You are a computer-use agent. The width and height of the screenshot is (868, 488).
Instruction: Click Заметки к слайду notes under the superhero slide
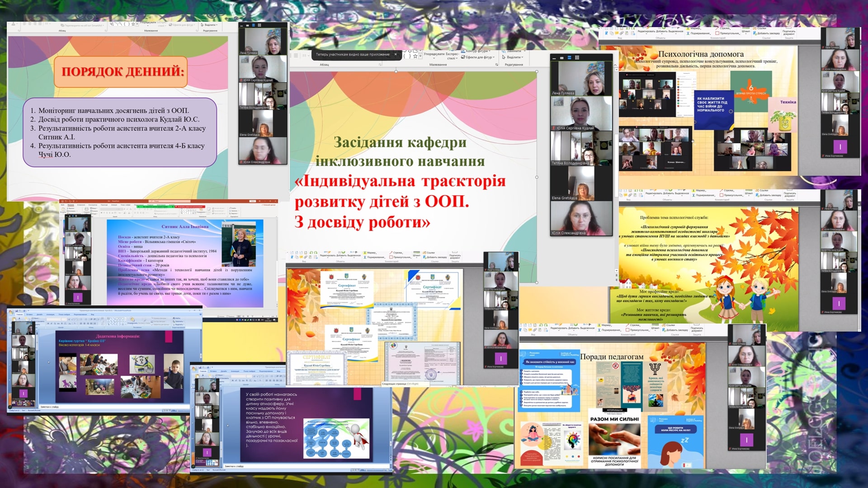234,466
